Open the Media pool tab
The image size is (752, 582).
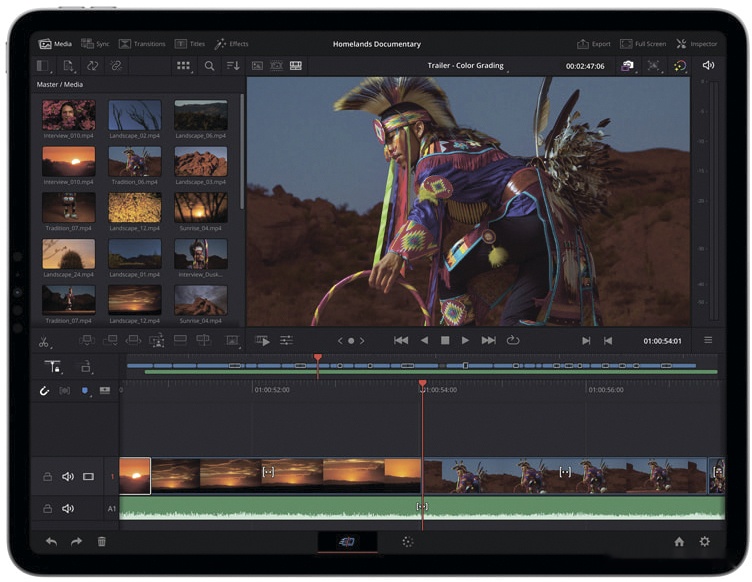(x=55, y=44)
